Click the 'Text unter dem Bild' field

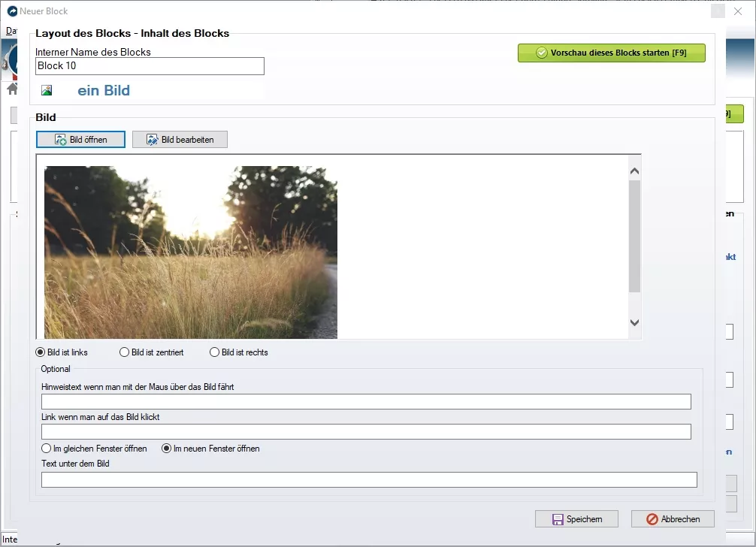(x=369, y=479)
